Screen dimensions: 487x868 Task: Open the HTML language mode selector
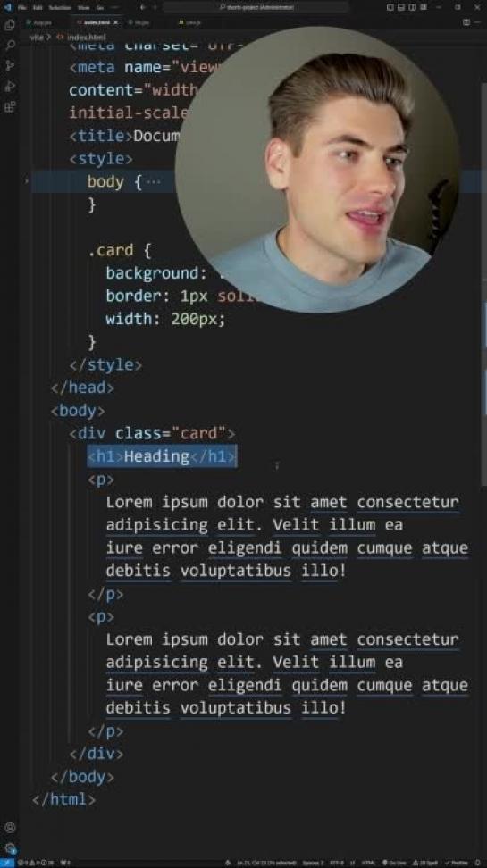coord(368,863)
